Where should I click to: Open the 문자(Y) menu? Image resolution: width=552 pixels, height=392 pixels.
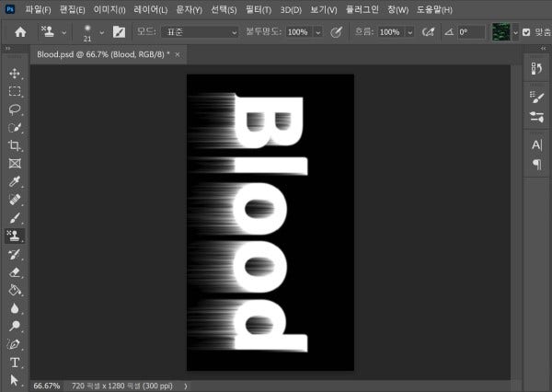pos(189,9)
